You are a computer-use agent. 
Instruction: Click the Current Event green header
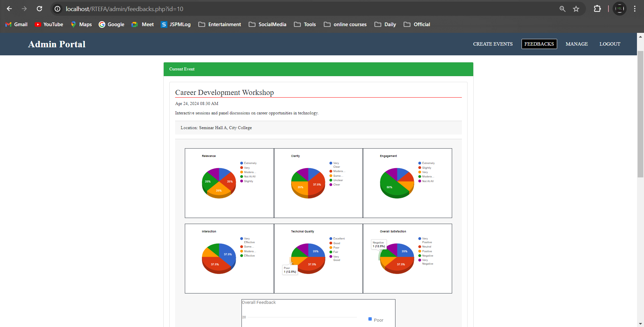pyautogui.click(x=318, y=69)
